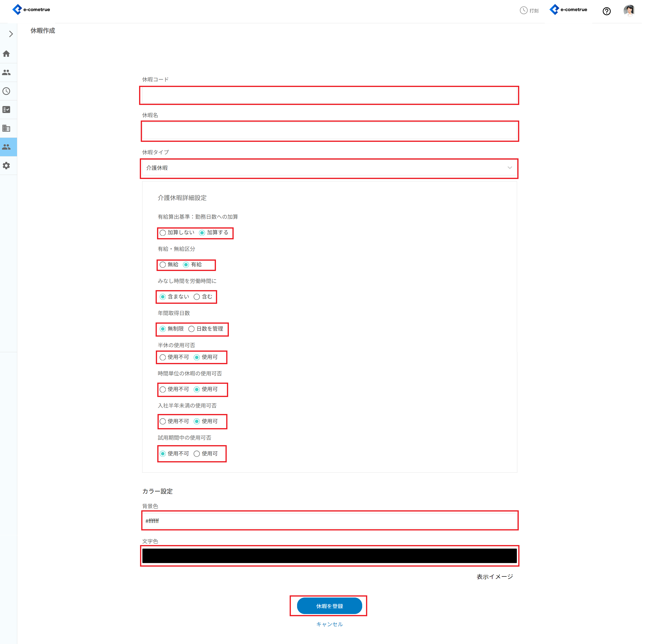Viewport: 654px width, 644px height.
Task: Click the キャンセル link
Action: pos(329,624)
